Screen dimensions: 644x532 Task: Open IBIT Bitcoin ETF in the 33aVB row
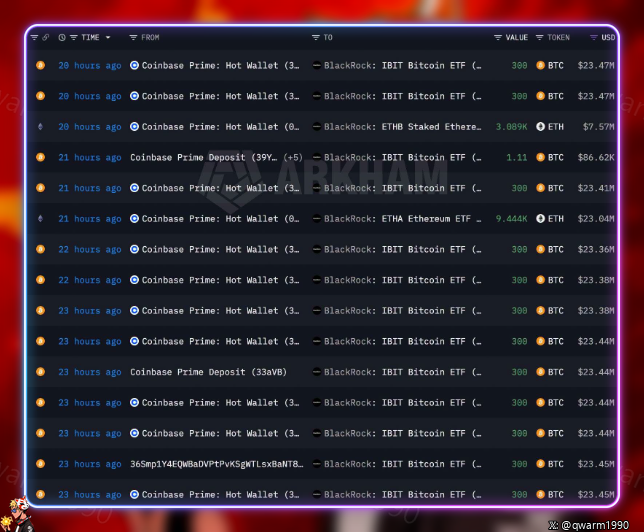[x=402, y=372]
